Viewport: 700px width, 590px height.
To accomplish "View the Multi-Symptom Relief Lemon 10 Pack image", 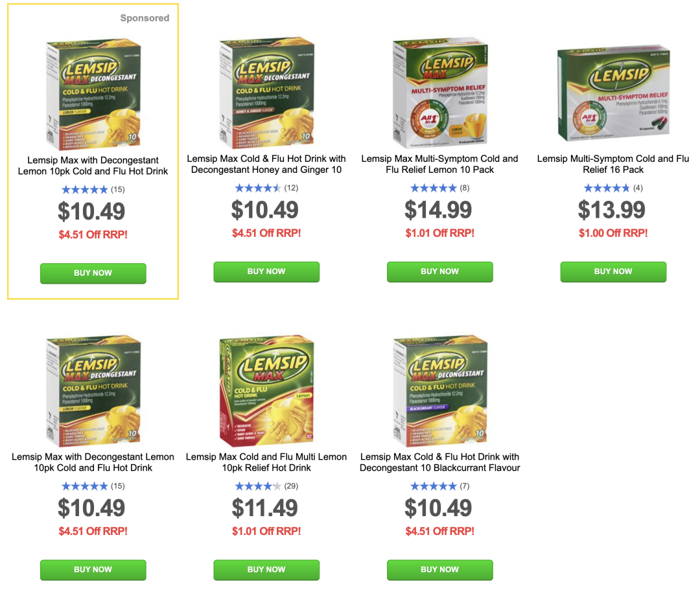I will [x=439, y=93].
